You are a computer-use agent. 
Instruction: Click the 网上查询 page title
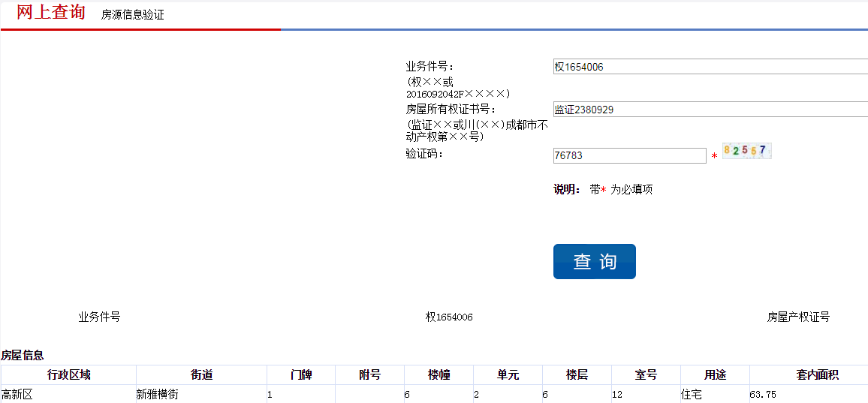click(51, 12)
